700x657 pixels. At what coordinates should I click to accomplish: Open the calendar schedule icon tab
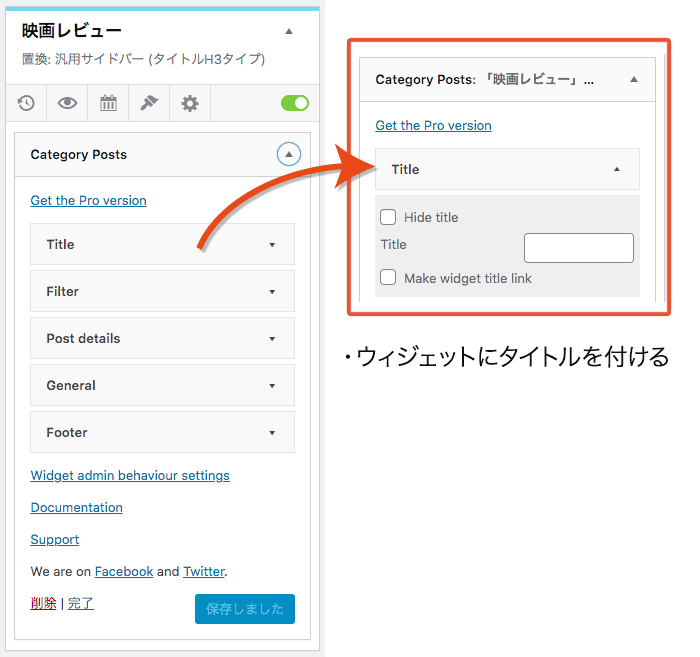point(108,103)
